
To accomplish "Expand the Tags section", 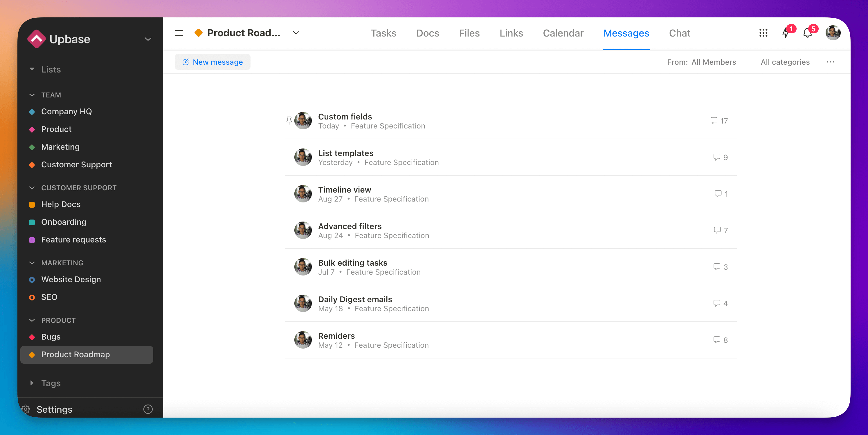I will (x=32, y=383).
